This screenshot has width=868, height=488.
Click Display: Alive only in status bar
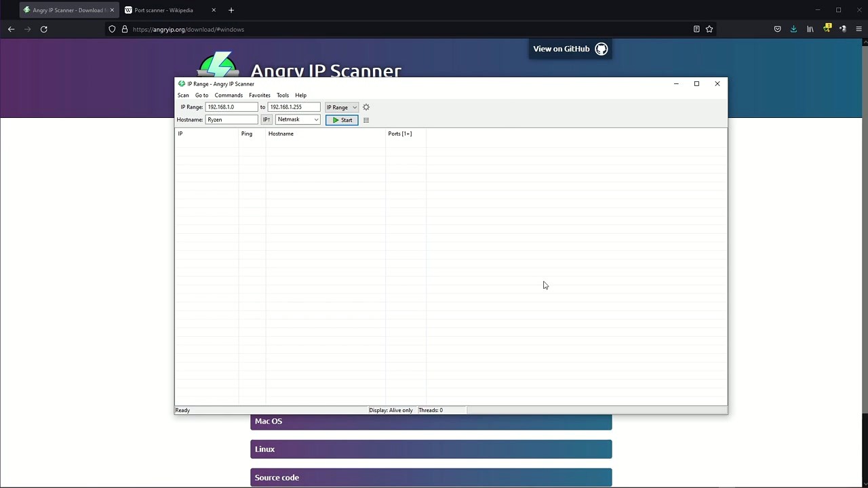[391, 410]
